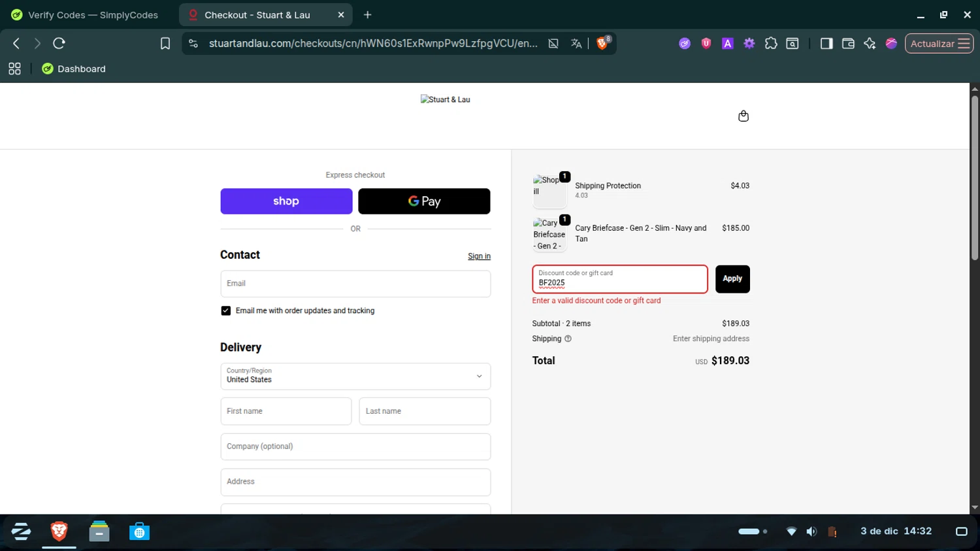Open the Zorin start menu icon
980x551 pixels.
point(21,531)
